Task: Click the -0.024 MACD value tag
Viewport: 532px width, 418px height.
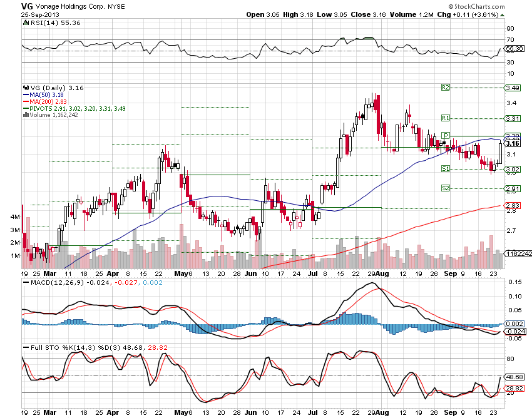Action: click(x=515, y=331)
